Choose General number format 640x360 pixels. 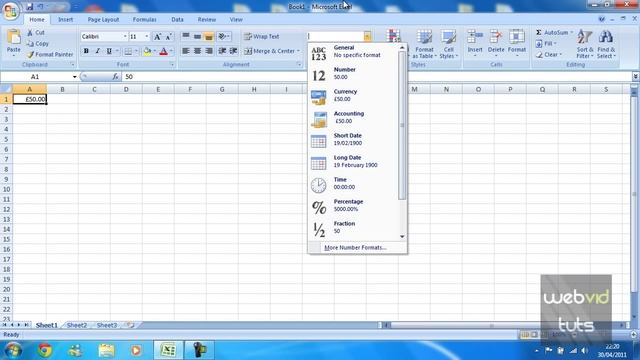point(353,53)
